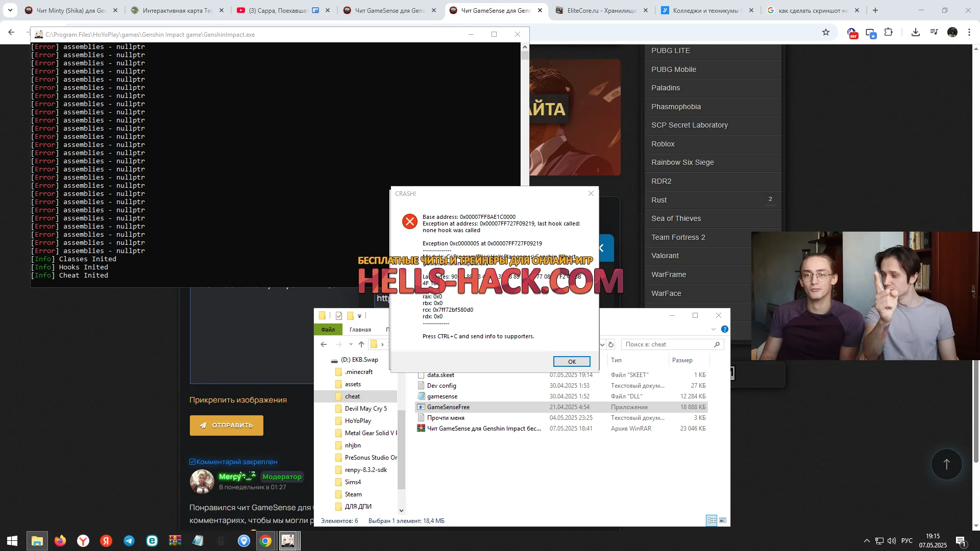This screenshot has width=980, height=551.
Task: Go back in File Explorer
Action: coord(324,344)
